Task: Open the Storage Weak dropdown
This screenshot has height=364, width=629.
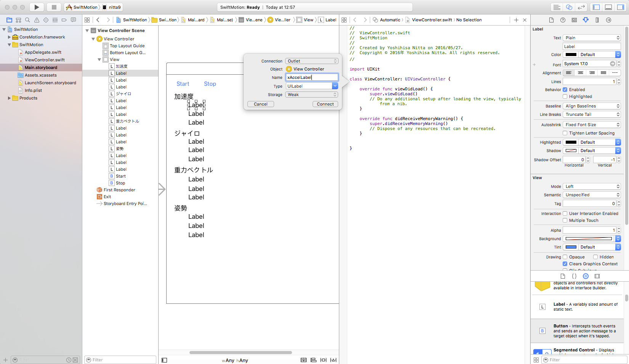Action: [x=311, y=95]
